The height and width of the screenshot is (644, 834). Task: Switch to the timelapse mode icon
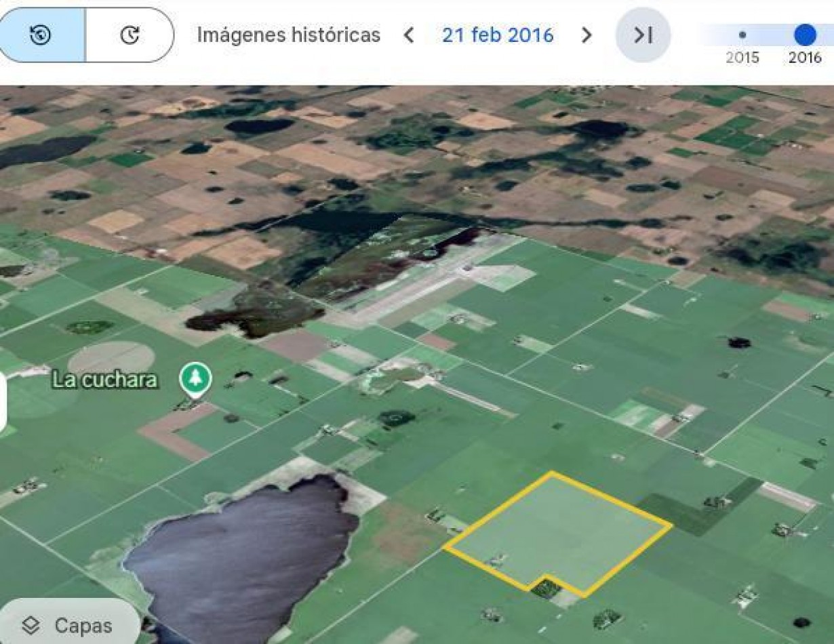[x=130, y=35]
